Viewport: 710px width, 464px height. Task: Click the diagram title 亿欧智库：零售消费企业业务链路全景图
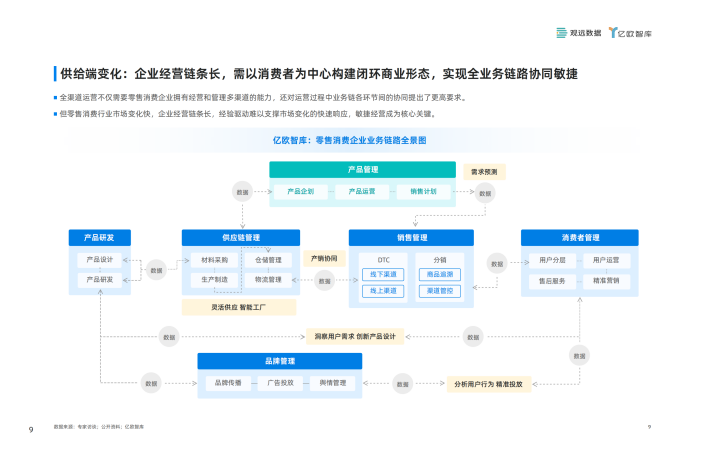point(349,140)
